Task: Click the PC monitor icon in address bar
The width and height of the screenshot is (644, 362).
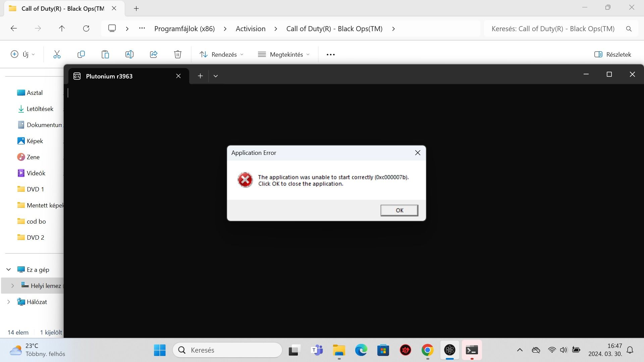Action: coord(112,28)
